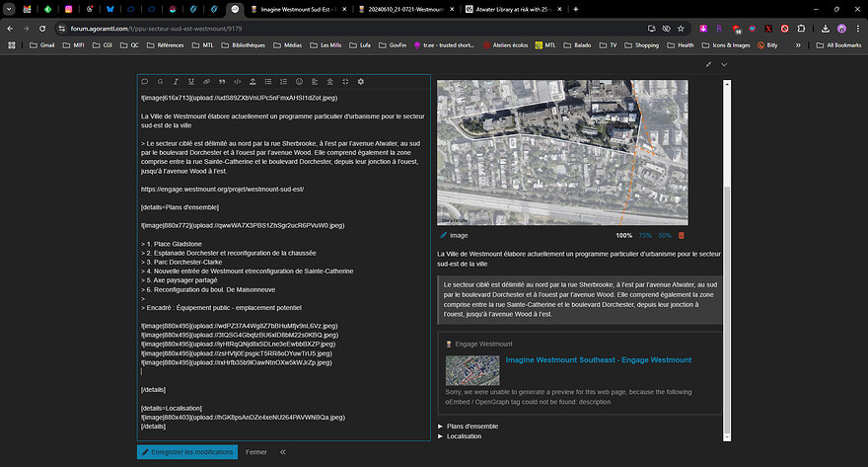Image resolution: width=868 pixels, height=467 pixels.
Task: Apply italic formatting in the editor toolbar
Action: [x=176, y=81]
